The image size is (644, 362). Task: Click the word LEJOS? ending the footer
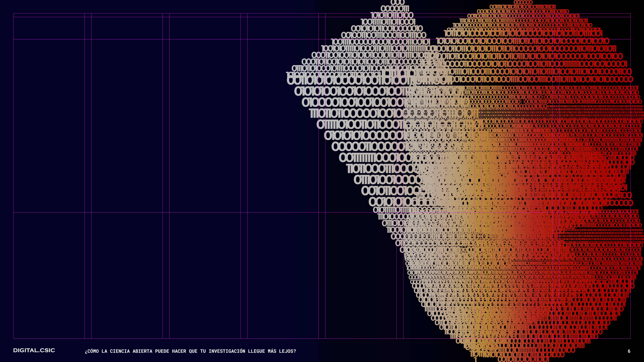287,351
